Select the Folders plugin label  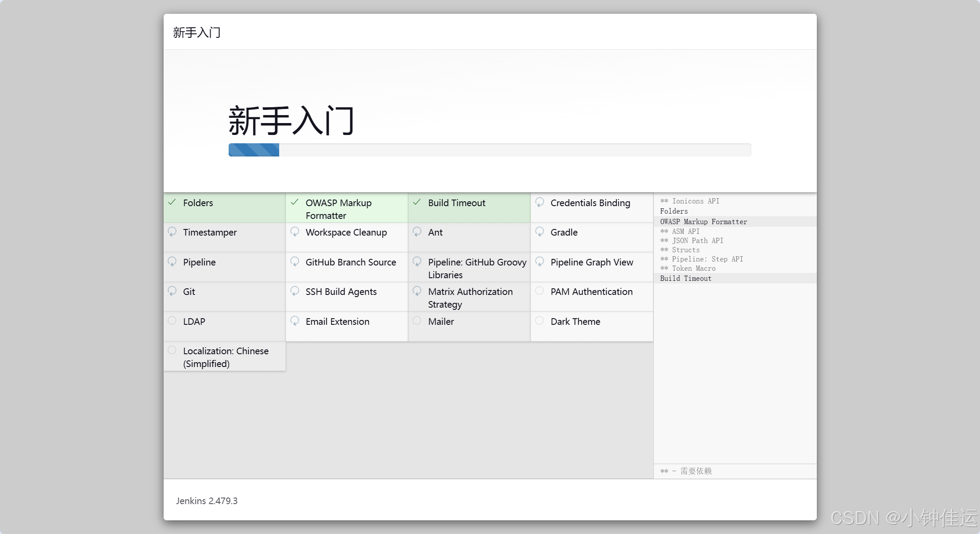coord(198,203)
